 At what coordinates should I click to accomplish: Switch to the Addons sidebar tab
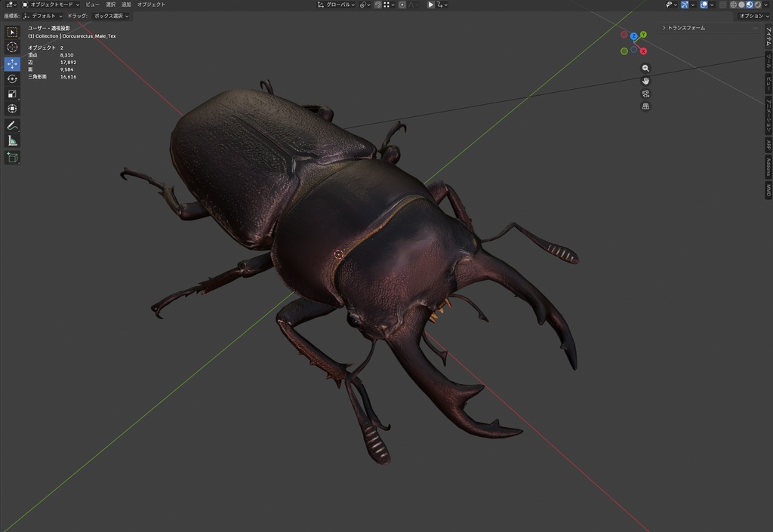[x=768, y=167]
